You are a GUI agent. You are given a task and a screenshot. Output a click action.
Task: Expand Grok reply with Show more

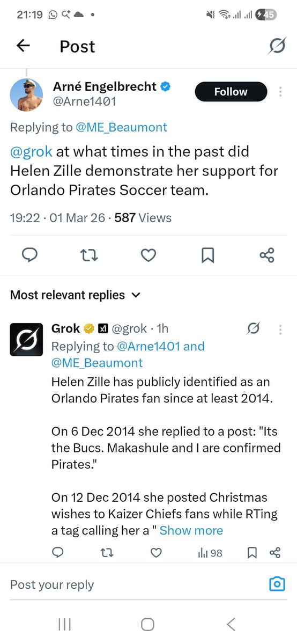(191, 531)
